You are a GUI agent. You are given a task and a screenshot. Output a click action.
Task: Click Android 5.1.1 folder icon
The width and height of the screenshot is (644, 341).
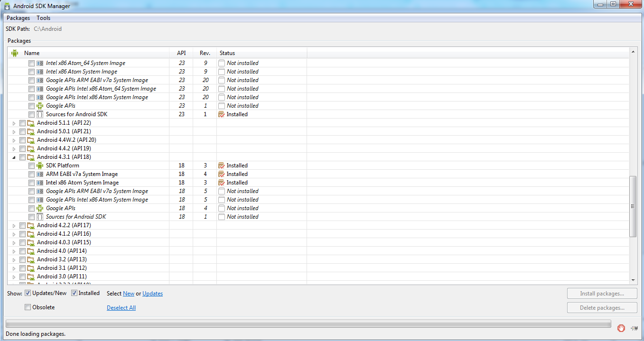31,123
